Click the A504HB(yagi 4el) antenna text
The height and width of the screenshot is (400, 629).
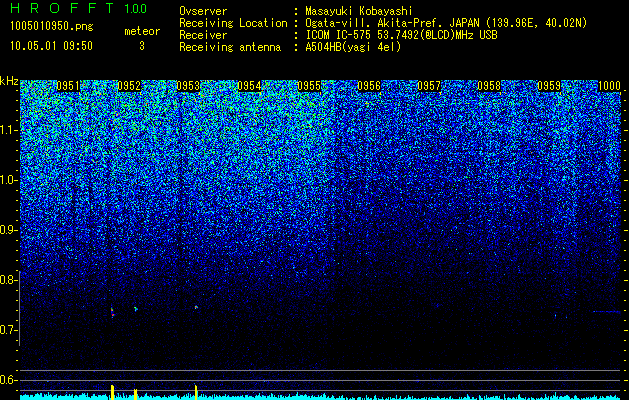pos(353,47)
